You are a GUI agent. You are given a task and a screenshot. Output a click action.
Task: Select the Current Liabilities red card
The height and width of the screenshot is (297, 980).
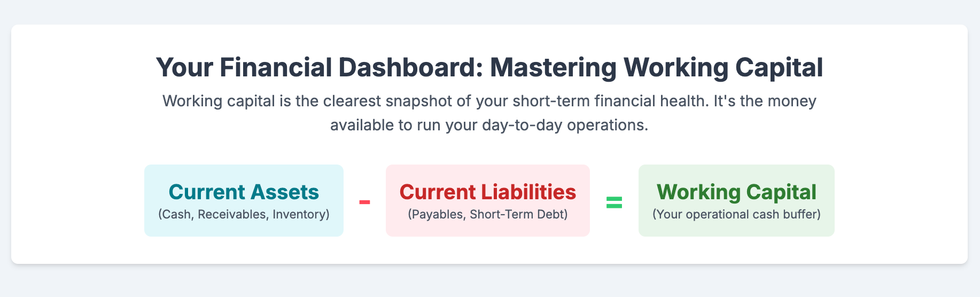coord(488,200)
